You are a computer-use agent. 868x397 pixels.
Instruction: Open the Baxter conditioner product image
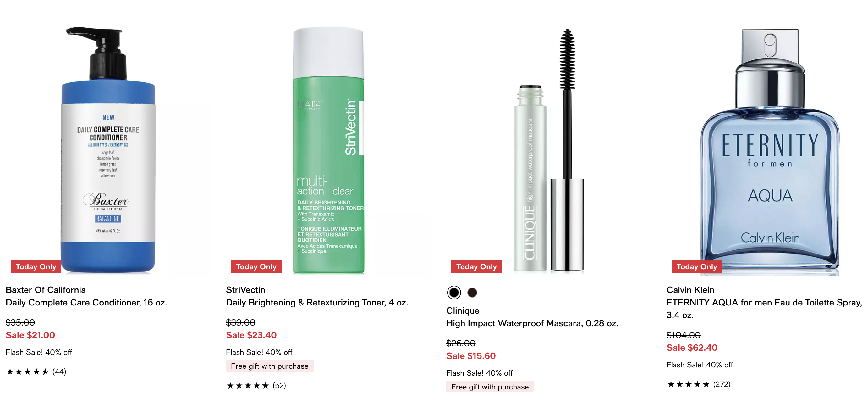click(108, 150)
